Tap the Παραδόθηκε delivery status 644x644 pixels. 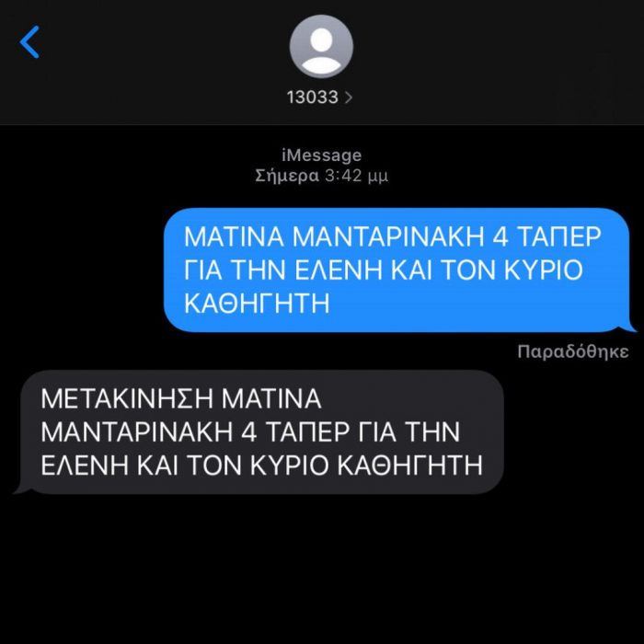[573, 352]
